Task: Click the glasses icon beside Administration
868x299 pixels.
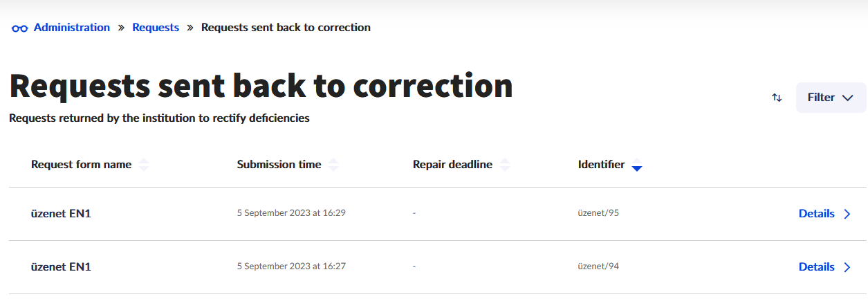Action: click(20, 28)
